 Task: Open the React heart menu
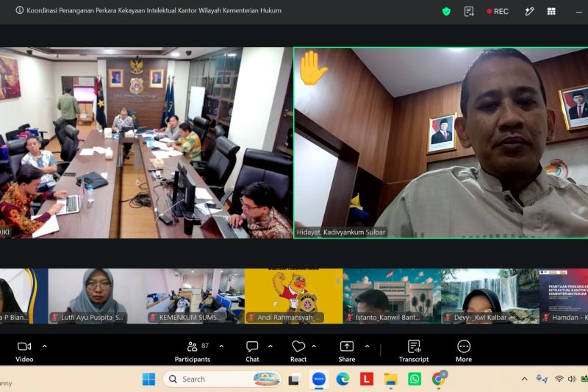click(298, 352)
